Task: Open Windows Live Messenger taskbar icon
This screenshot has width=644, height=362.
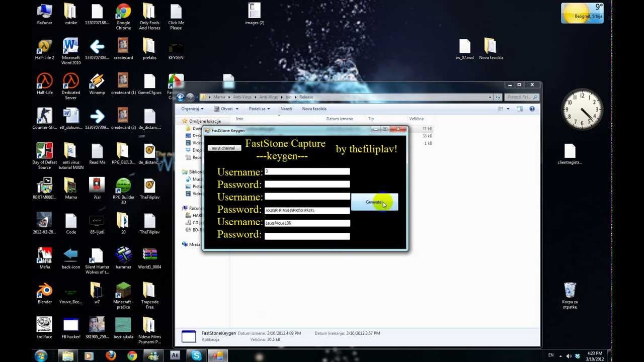Action: [x=153, y=356]
